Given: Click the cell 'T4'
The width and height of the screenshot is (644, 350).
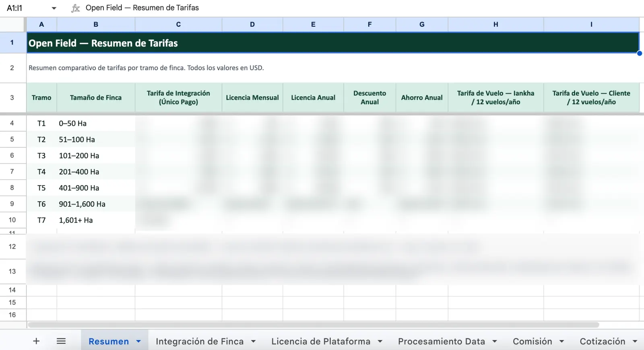Looking at the screenshot, I should 41,172.
